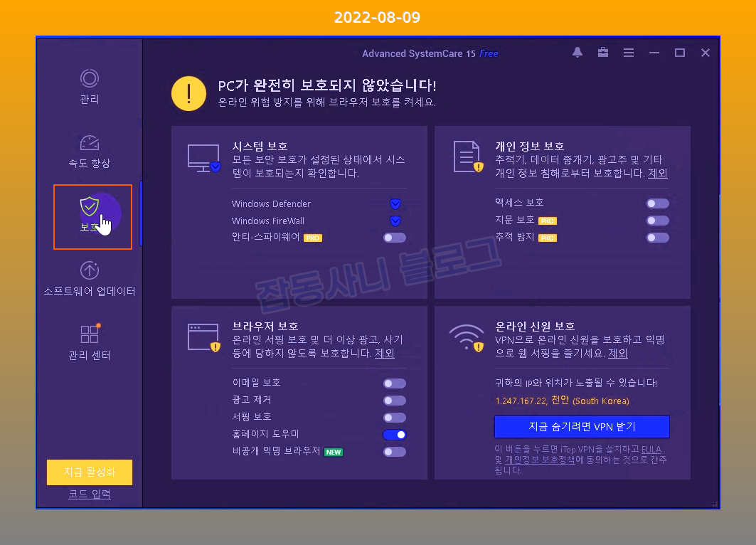Enable the 액세스 보호 switch
This screenshot has height=545, width=756.
658,203
